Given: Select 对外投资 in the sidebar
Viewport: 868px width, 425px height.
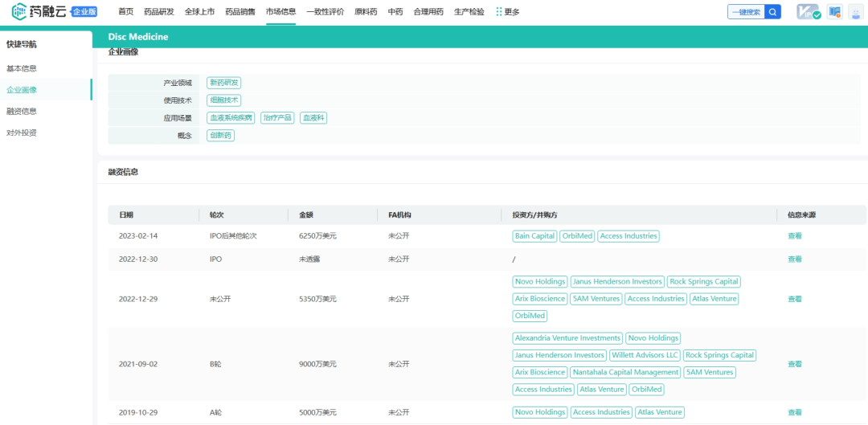Looking at the screenshot, I should coord(22,133).
